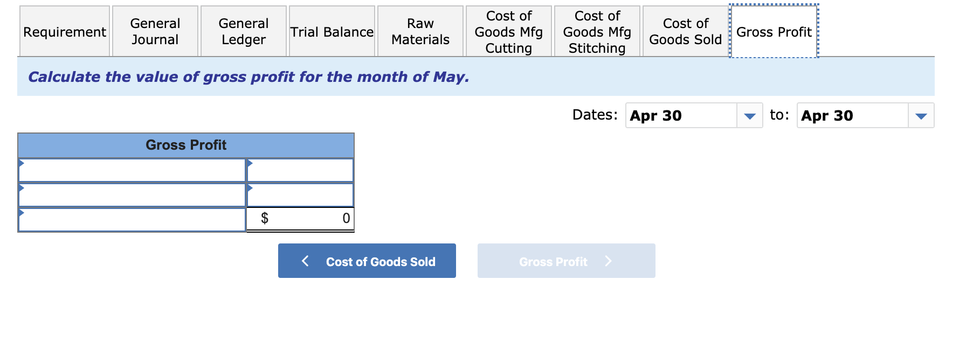
Task: Open the Cost of Goods Mfg Cutting tab
Action: [x=508, y=31]
